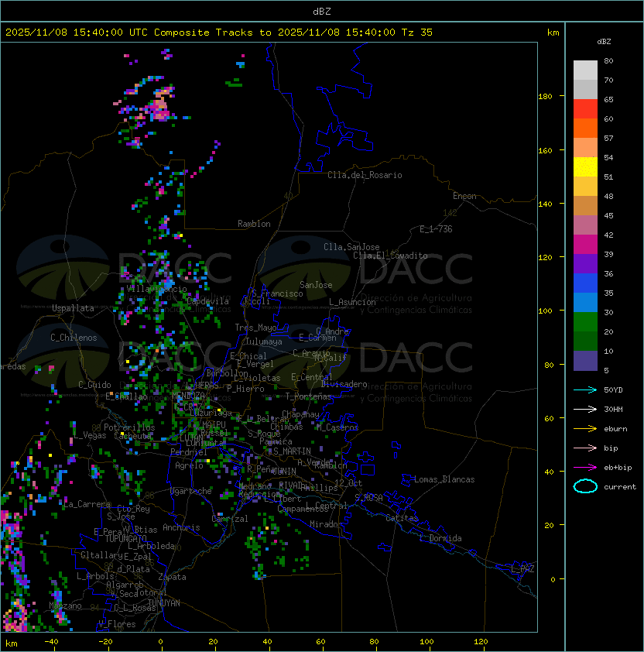Image resolution: width=644 pixels, height=652 pixels.
Task: Click the 'Ramblon' map label
Action: pos(254,224)
